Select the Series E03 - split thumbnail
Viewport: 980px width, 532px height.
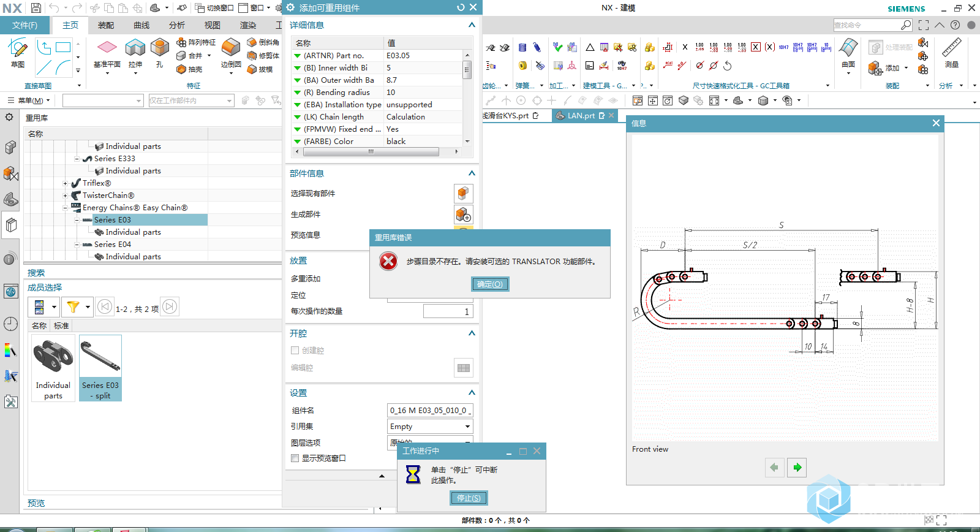click(x=100, y=368)
